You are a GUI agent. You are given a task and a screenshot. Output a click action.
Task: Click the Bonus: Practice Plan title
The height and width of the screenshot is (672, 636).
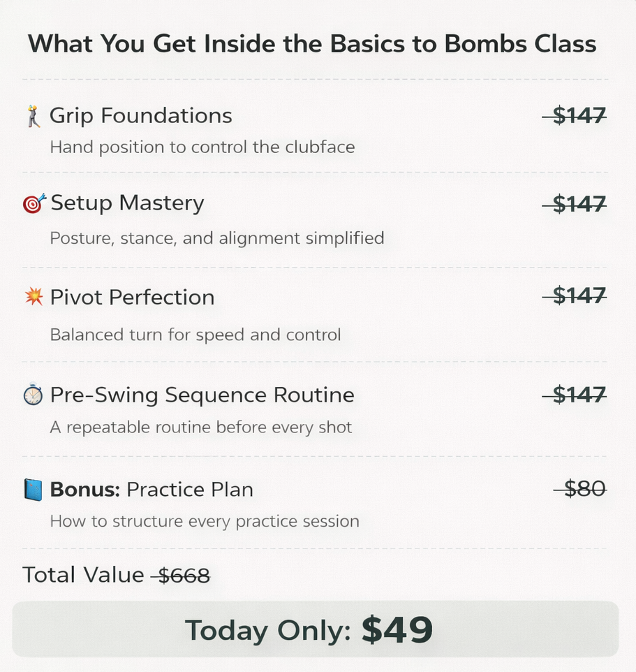151,490
